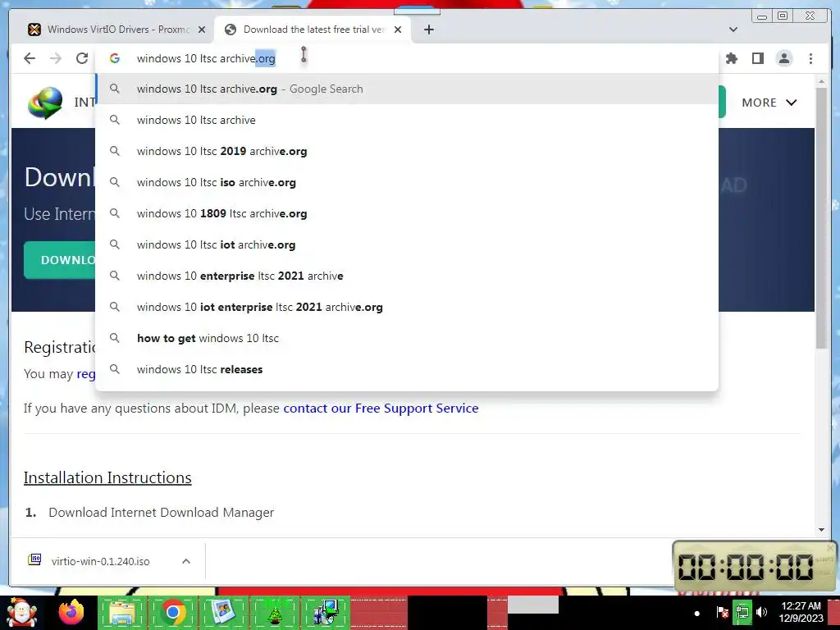
Task: Choose suggestion windows 10 ltsc iso archive.org
Action: tap(407, 182)
